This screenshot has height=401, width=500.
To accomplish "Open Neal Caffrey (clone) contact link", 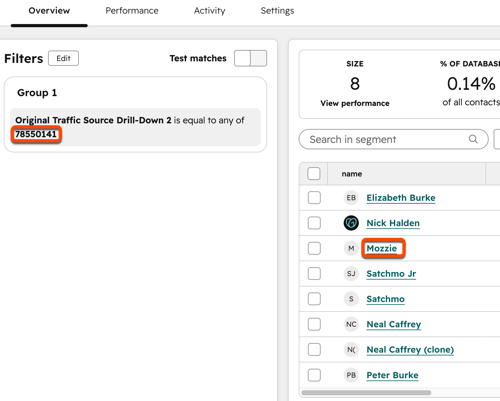I will tap(410, 350).
